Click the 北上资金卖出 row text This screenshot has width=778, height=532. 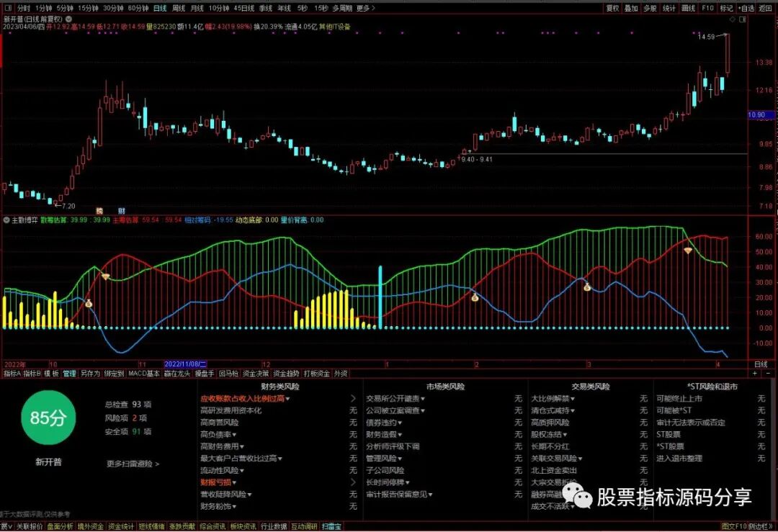[x=554, y=471]
